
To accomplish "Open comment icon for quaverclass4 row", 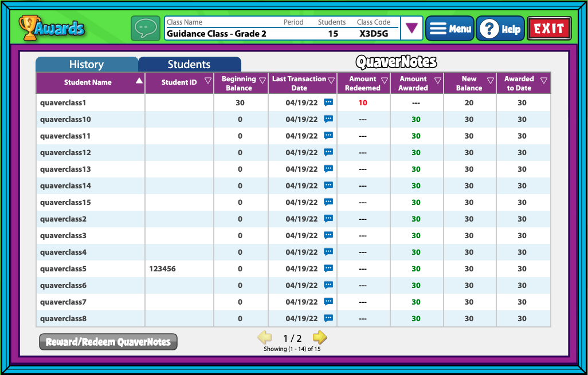I will point(328,252).
